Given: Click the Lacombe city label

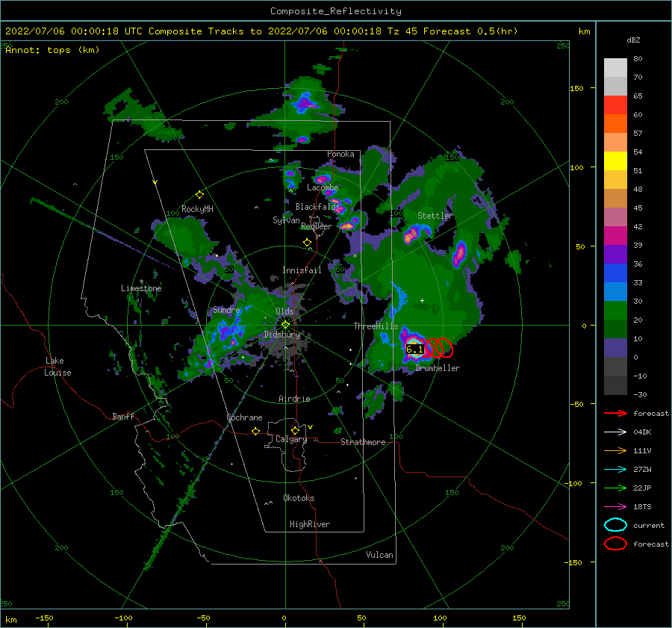Looking at the screenshot, I should pyautogui.click(x=323, y=187).
